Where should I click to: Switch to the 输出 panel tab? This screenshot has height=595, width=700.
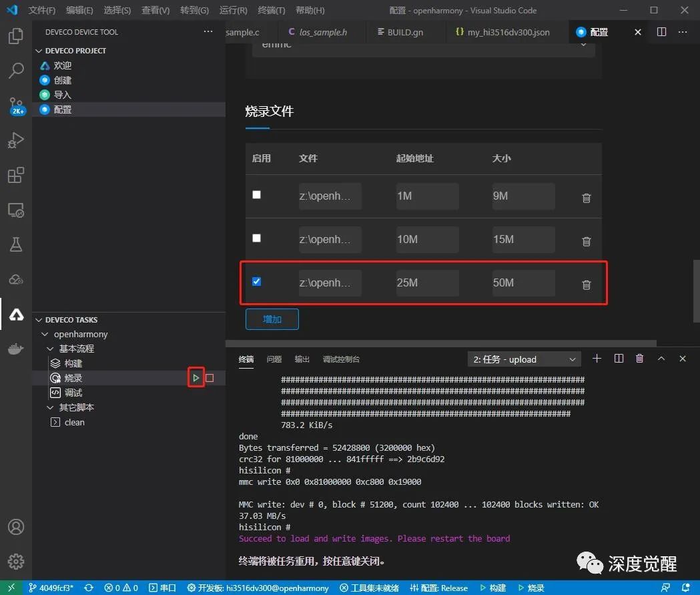point(302,359)
